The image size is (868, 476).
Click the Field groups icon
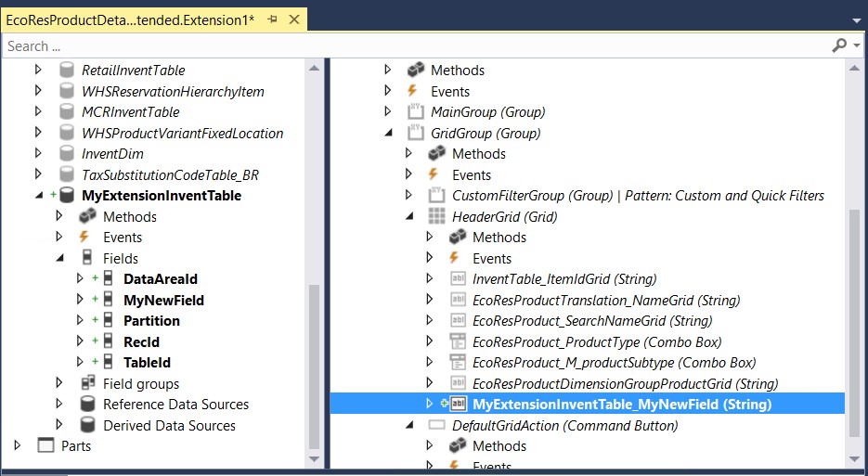click(x=87, y=383)
